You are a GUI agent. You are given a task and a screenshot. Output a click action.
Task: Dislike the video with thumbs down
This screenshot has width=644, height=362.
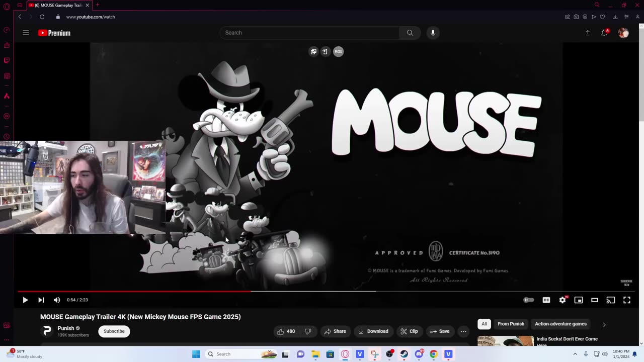coord(308,331)
